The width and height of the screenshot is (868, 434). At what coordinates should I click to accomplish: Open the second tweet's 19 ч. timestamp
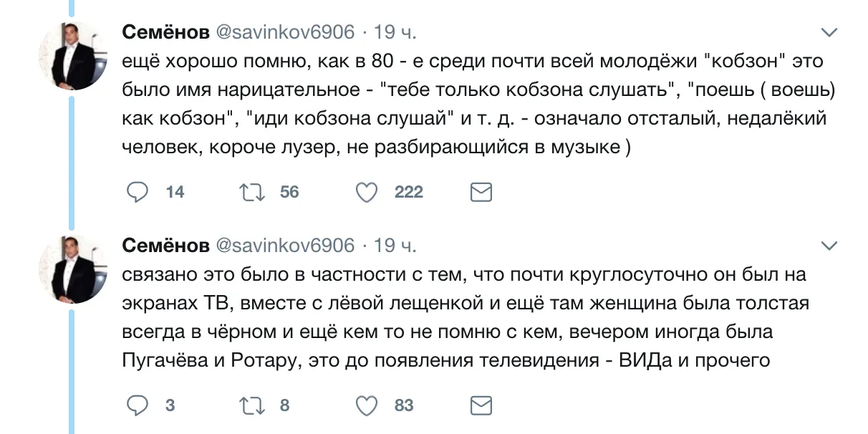395,246
